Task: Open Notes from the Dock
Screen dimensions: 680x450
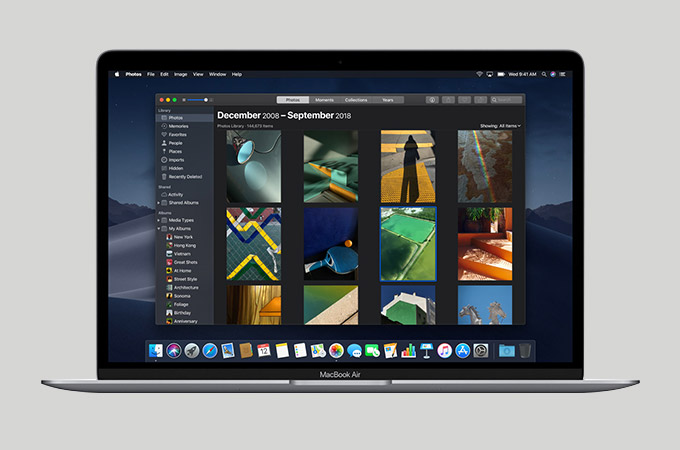Action: pyautogui.click(x=282, y=351)
